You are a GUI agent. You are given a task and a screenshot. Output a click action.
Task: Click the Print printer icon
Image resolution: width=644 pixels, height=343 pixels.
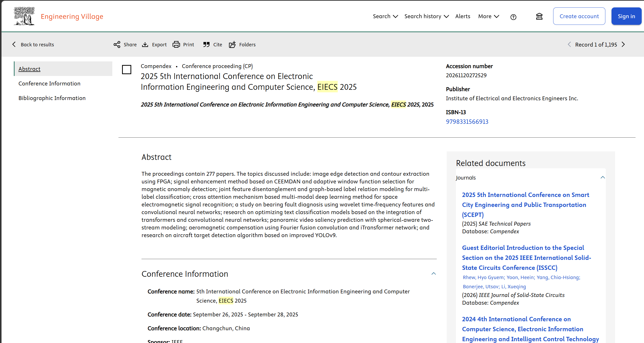point(176,45)
